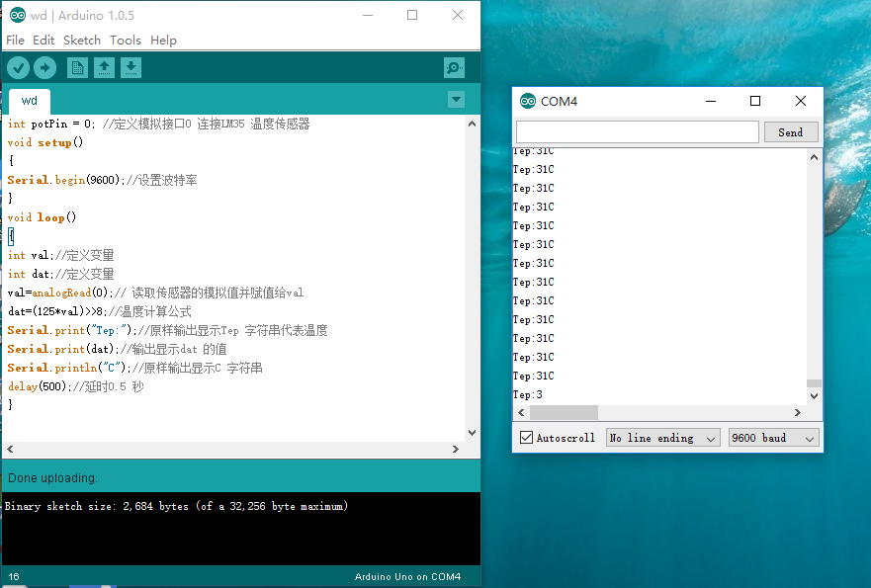Click the 'void setup()' line
Image resolution: width=871 pixels, height=588 pixels.
45,142
